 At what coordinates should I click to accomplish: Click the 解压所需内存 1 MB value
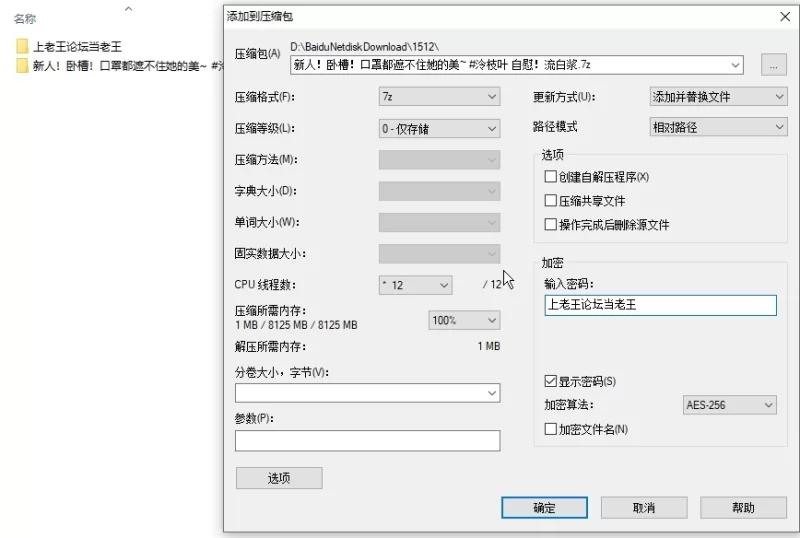coord(489,347)
